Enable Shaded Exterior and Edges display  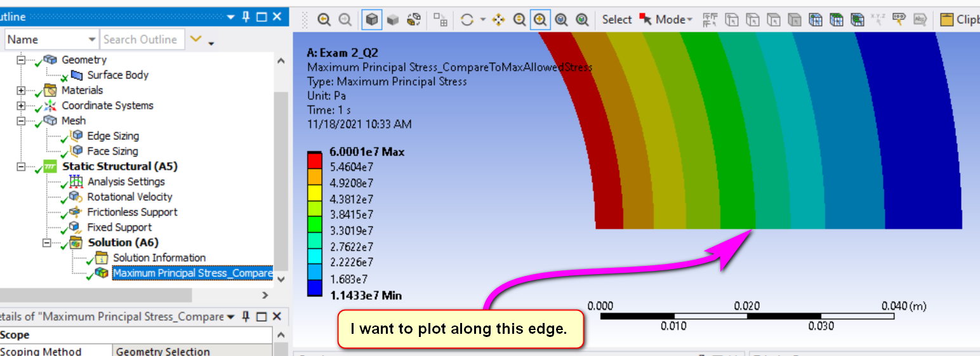[x=372, y=20]
